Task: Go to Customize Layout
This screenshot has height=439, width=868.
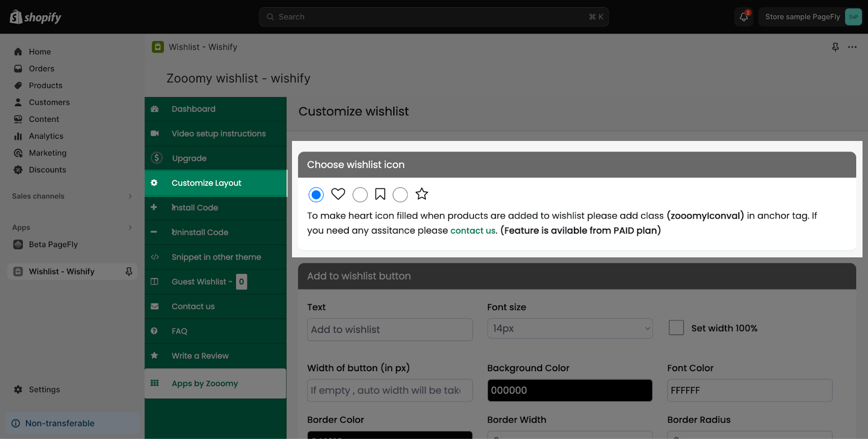Action: pyautogui.click(x=215, y=183)
